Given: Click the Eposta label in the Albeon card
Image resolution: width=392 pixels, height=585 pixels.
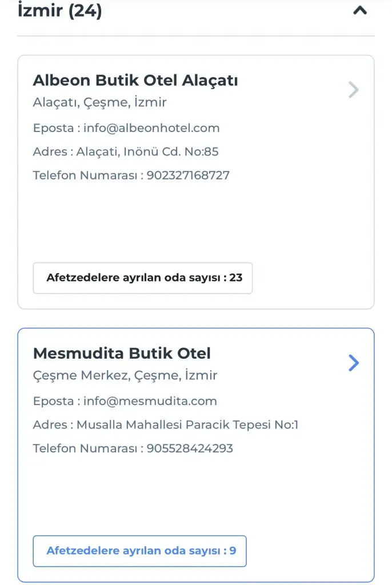Looking at the screenshot, I should pyautogui.click(x=53, y=128).
